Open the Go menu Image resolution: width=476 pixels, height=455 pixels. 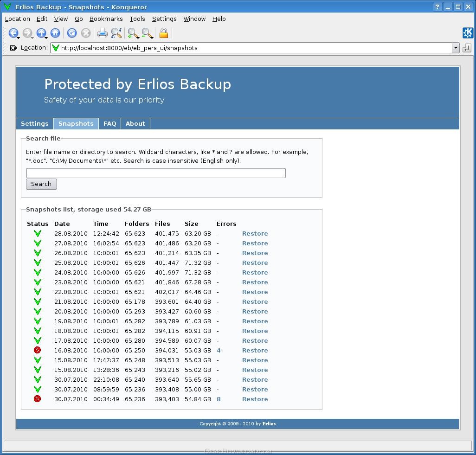point(78,19)
